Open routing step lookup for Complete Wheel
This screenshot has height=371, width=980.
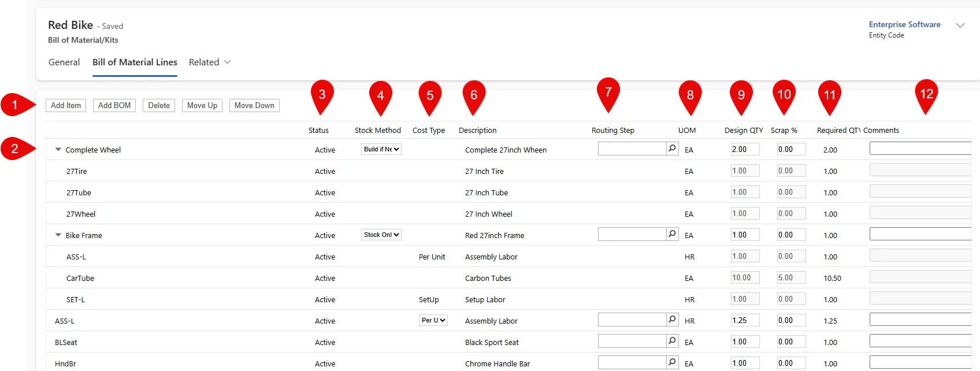[x=673, y=149]
